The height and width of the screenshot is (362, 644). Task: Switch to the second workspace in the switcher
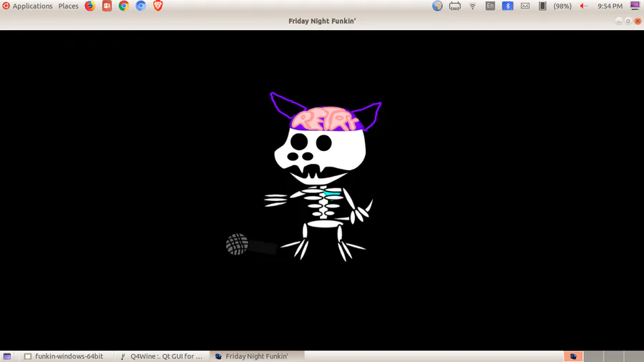593,356
